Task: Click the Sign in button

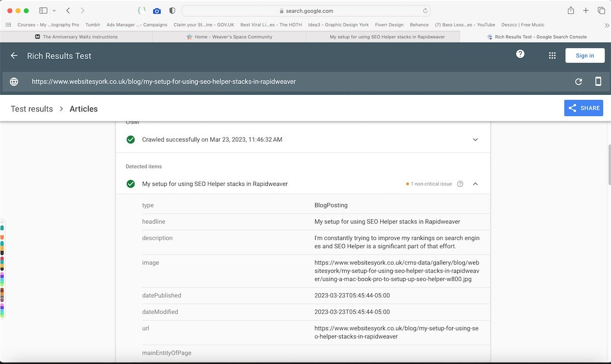Action: [x=585, y=55]
